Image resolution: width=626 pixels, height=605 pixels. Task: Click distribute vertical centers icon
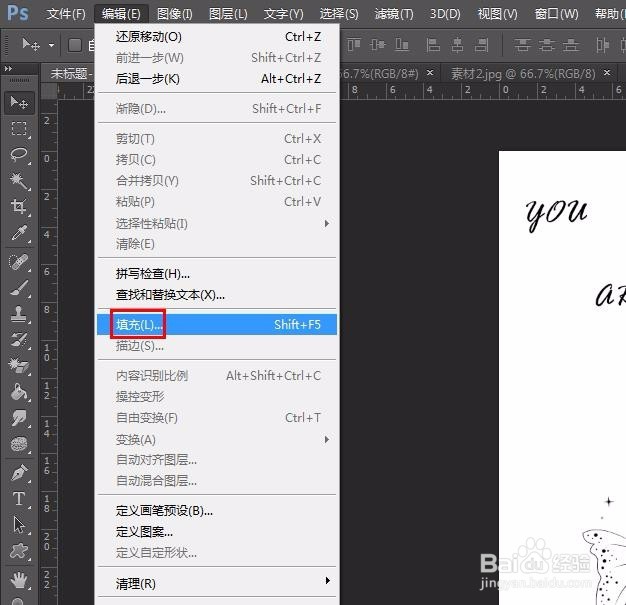[546, 45]
